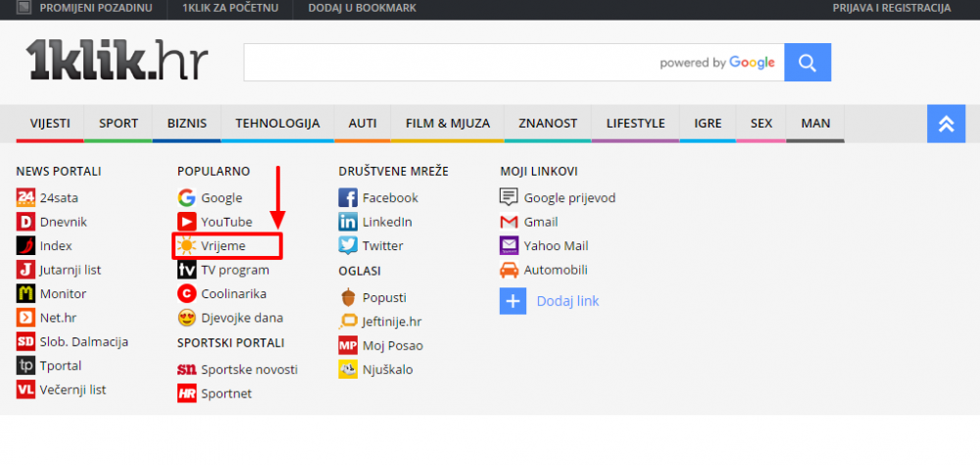Click the Jutarnji list J icon
Viewport: 980px width, 465px height.
[25, 270]
